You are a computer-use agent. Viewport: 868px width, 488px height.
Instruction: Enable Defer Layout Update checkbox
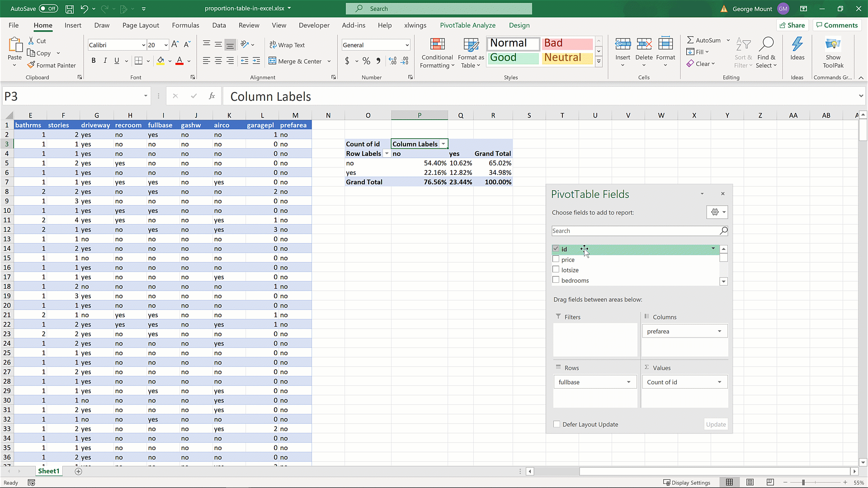pos(557,424)
